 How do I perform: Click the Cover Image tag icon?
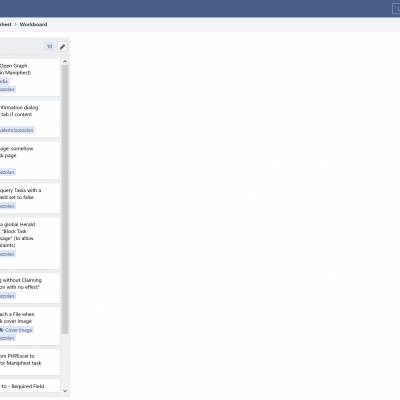[x=2, y=330]
